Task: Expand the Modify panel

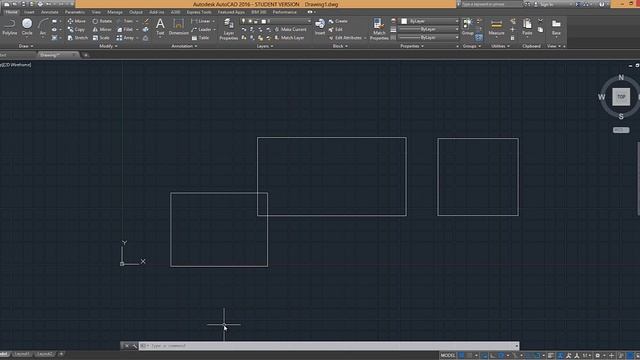Action: (x=108, y=46)
